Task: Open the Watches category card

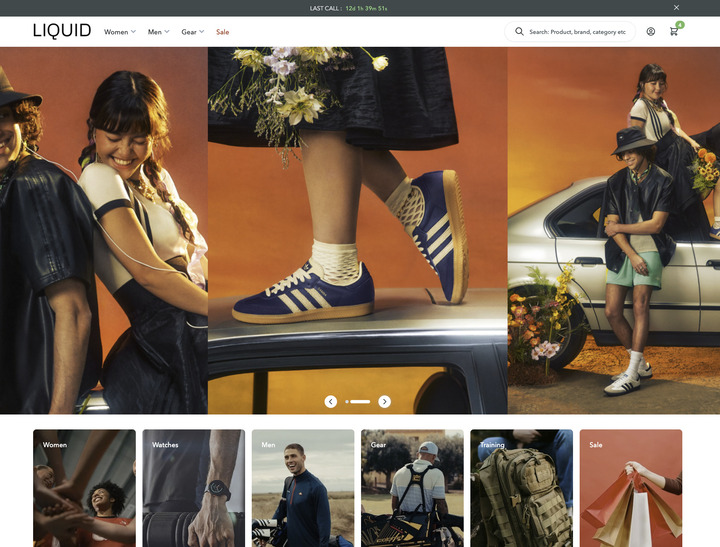Action: (x=194, y=488)
